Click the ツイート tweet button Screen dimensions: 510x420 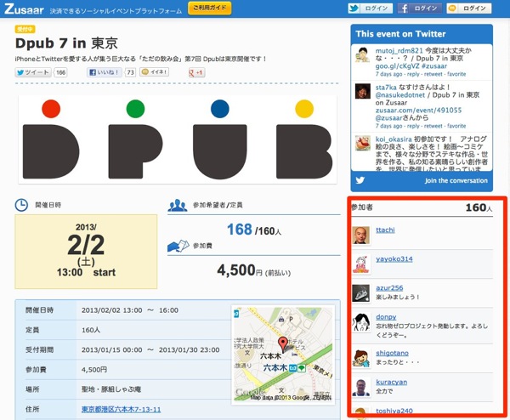[33, 72]
